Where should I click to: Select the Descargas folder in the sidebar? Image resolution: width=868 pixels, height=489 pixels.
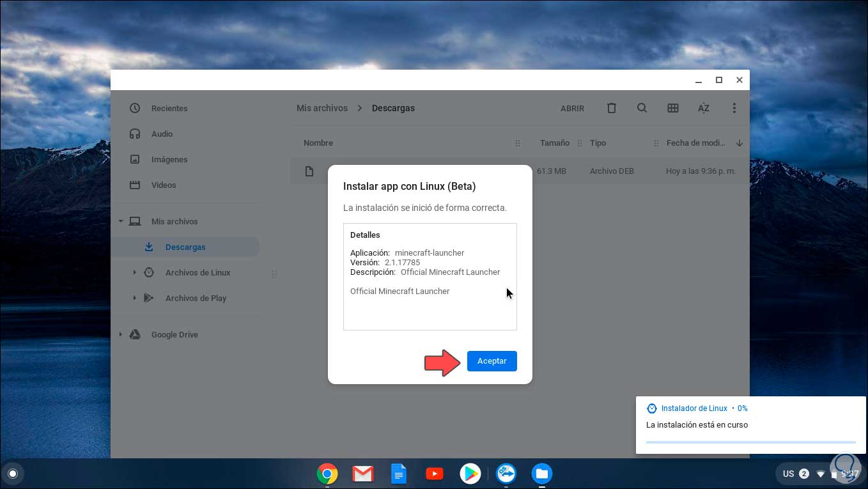(x=185, y=247)
